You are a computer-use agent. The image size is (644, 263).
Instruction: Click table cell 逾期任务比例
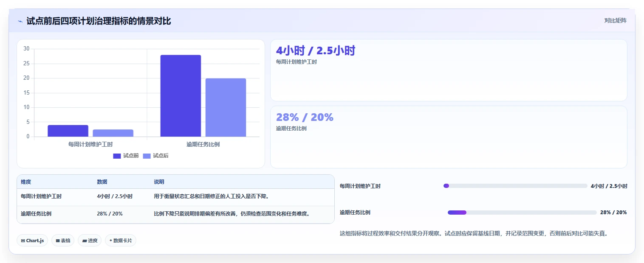(x=36, y=214)
